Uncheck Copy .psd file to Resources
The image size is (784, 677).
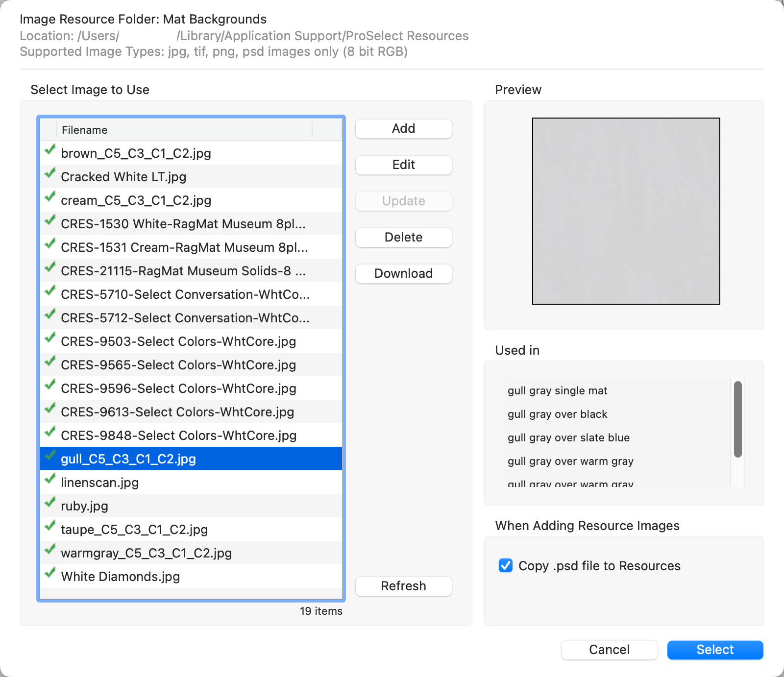click(505, 565)
